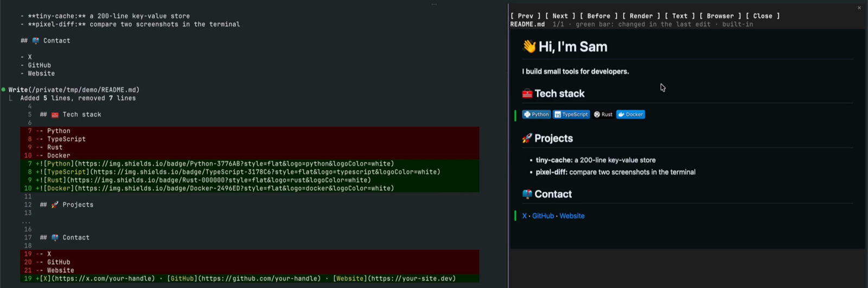The height and width of the screenshot is (288, 868).
Task: Click removed line '- Website' in diff
Action: pyautogui.click(x=250, y=270)
